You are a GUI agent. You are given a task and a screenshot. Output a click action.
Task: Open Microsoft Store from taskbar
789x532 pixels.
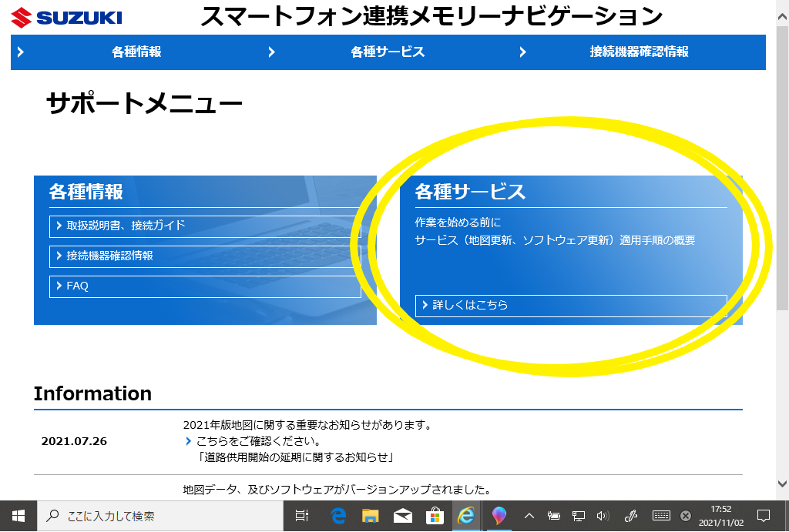coord(435,516)
